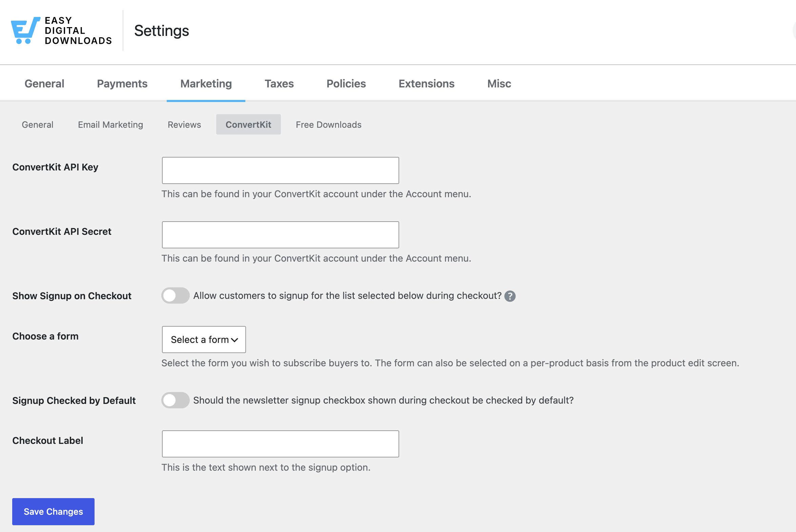
Task: Open the Taxes settings tab
Action: point(279,83)
